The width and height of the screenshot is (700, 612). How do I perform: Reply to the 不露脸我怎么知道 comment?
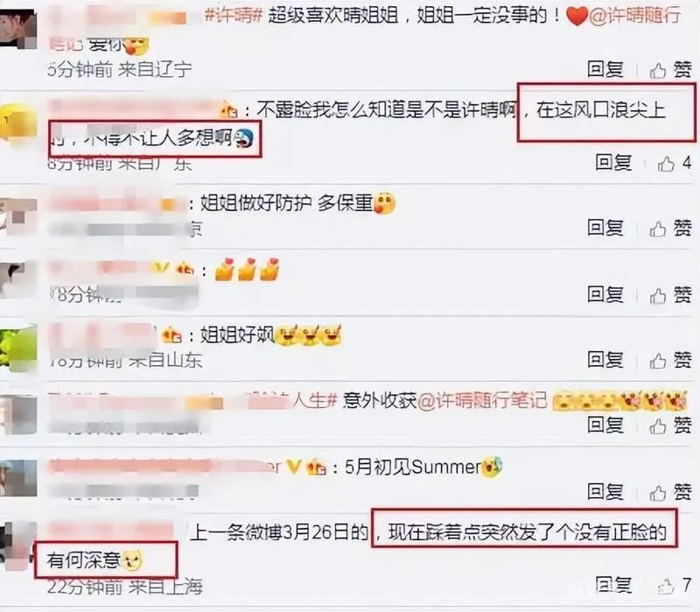click(613, 163)
